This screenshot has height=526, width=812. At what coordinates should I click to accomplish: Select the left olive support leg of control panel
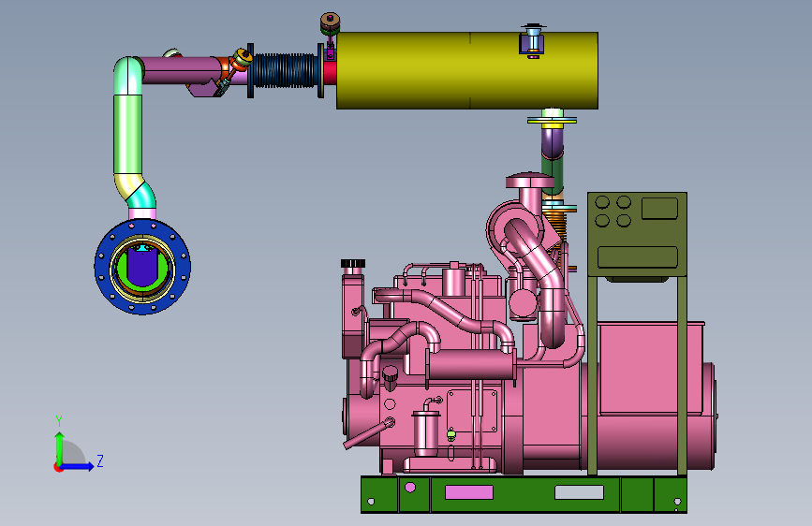pos(593,376)
